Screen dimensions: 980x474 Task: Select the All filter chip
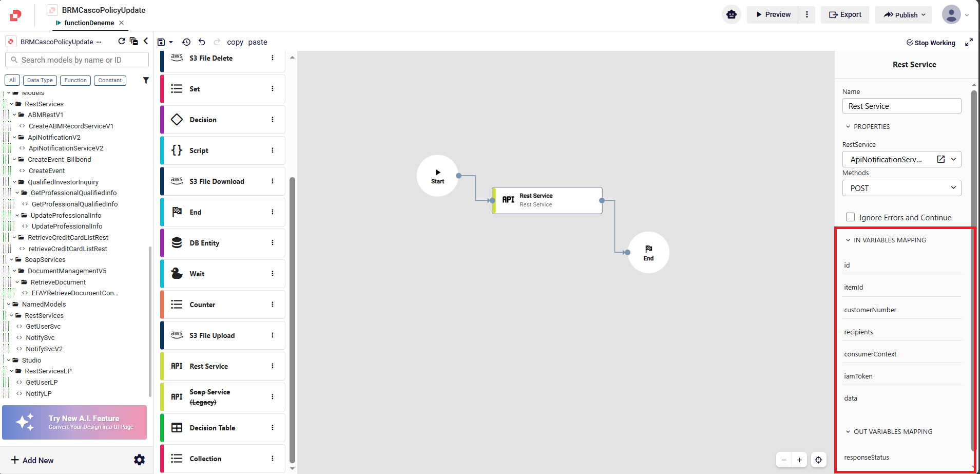coord(12,80)
